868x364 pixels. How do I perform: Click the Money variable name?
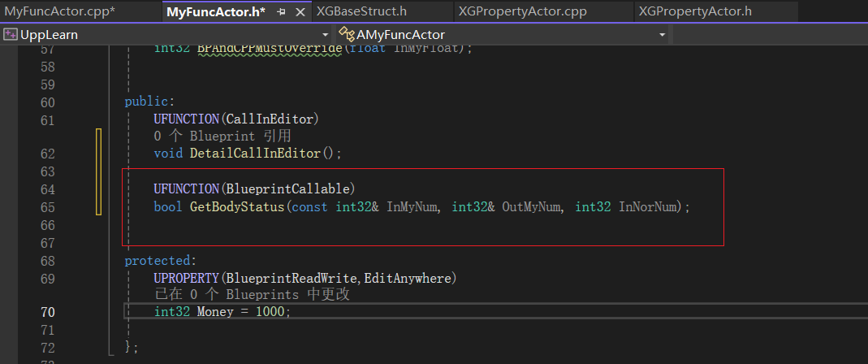click(x=215, y=312)
